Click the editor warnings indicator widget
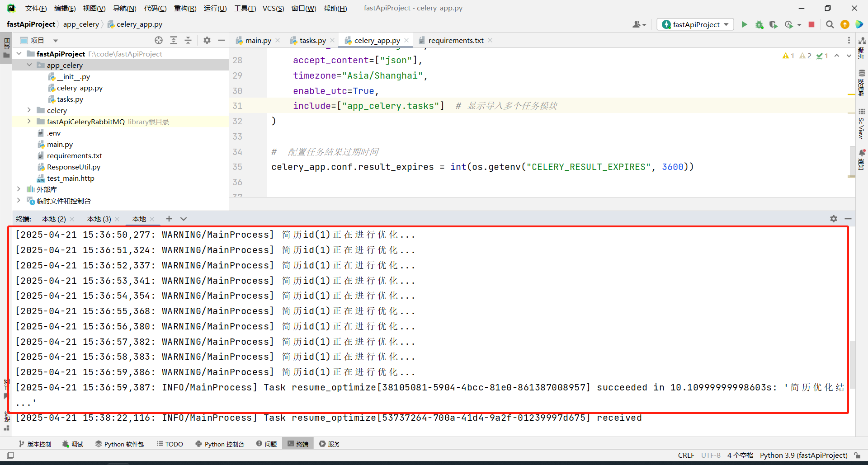Viewport: 868px width, 465px height. point(805,56)
